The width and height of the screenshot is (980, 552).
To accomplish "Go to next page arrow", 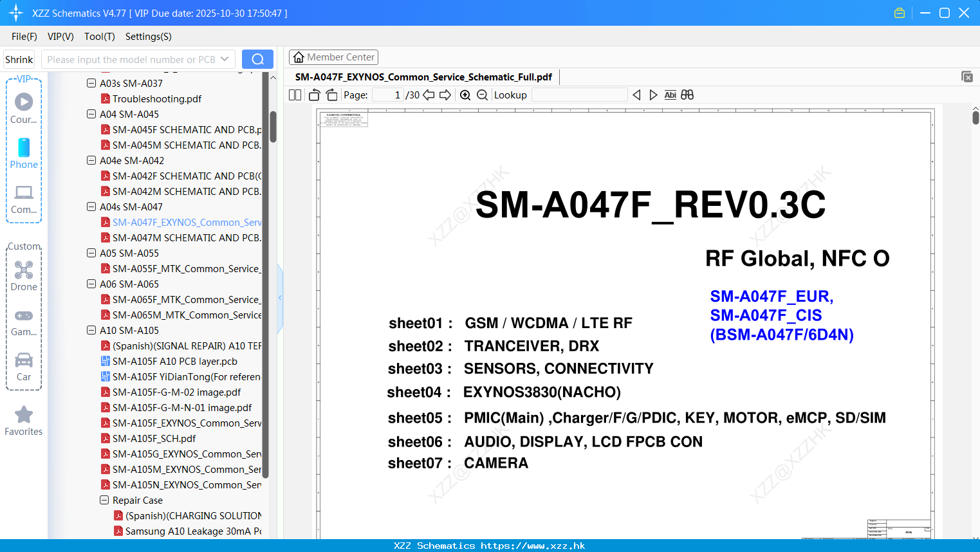I will click(x=445, y=95).
